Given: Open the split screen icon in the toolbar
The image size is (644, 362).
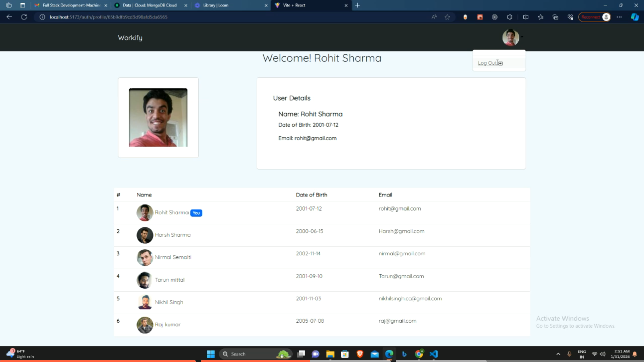Looking at the screenshot, I should (x=526, y=17).
